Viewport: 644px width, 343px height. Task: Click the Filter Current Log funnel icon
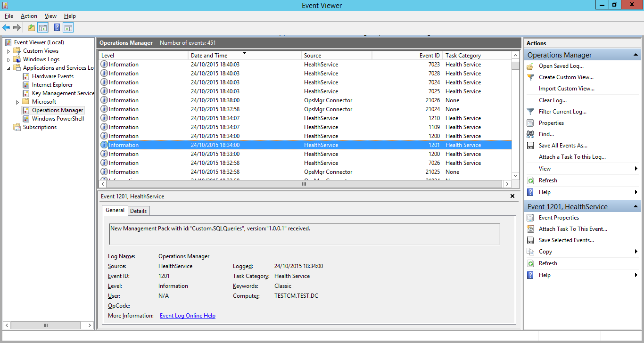click(530, 112)
